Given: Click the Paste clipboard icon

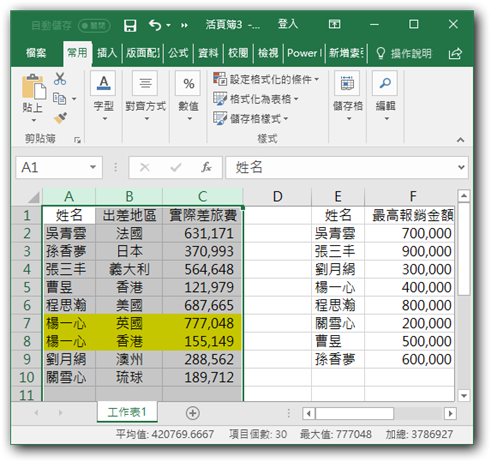Looking at the screenshot, I should pyautogui.click(x=33, y=87).
